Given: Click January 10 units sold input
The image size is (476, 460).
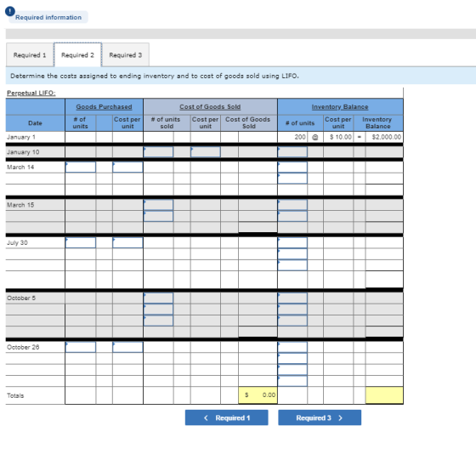Looking at the screenshot, I should coord(158,152).
